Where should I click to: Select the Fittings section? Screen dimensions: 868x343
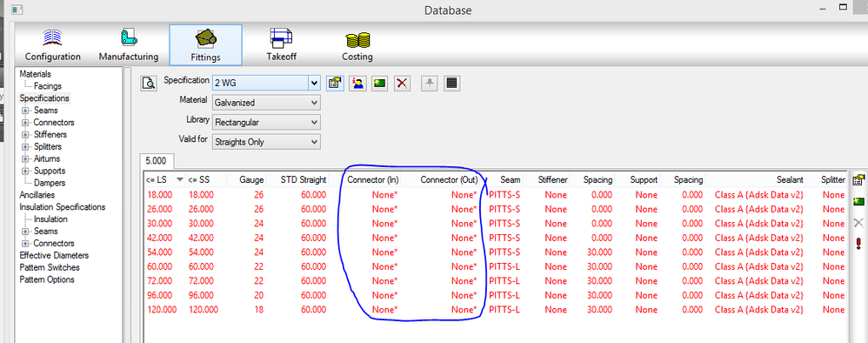point(205,45)
